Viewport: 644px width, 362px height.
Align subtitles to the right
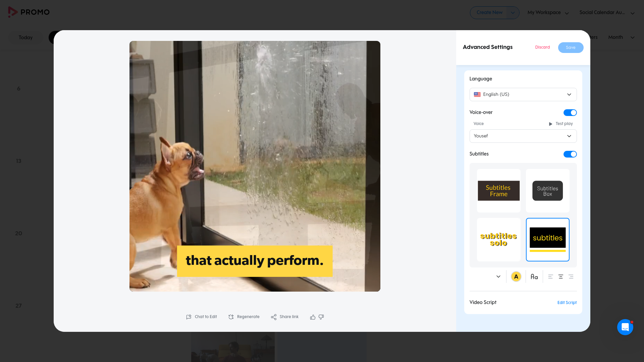tap(571, 277)
